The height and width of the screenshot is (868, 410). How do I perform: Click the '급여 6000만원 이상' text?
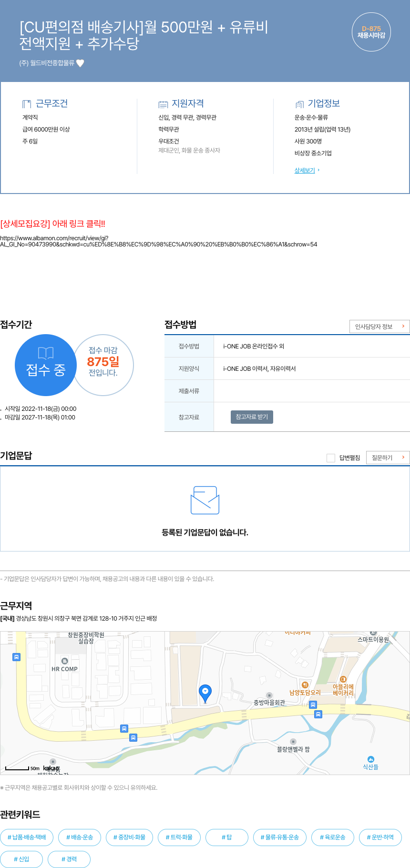tap(46, 129)
